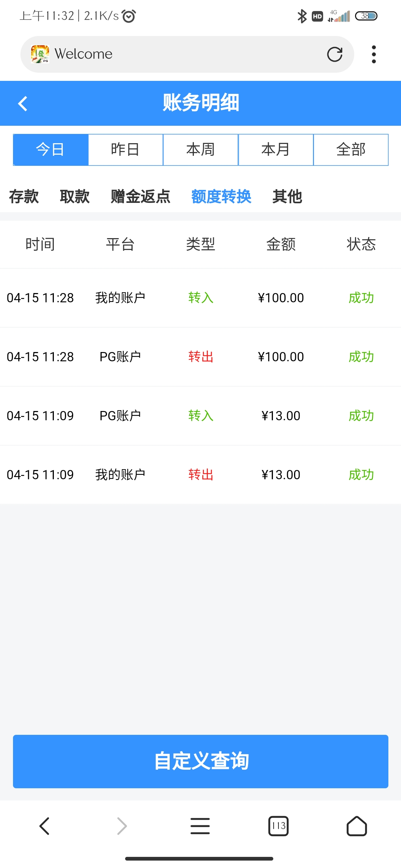This screenshot has height=868, width=401.
Task: Tap the back arrow in 账务明细 header
Action: click(23, 103)
